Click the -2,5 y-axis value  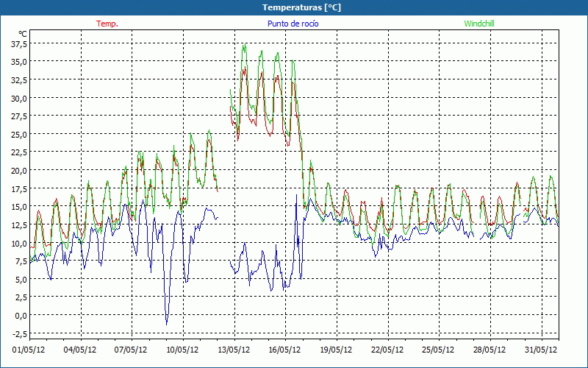click(21, 334)
